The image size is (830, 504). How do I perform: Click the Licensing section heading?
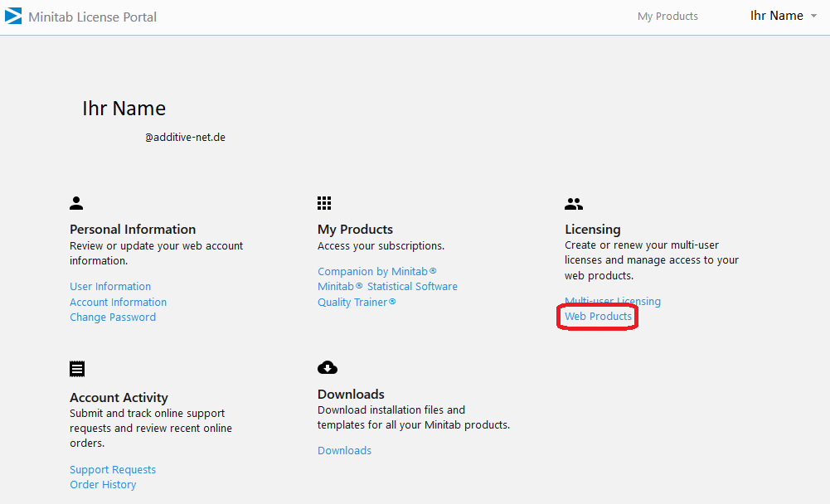coord(592,230)
